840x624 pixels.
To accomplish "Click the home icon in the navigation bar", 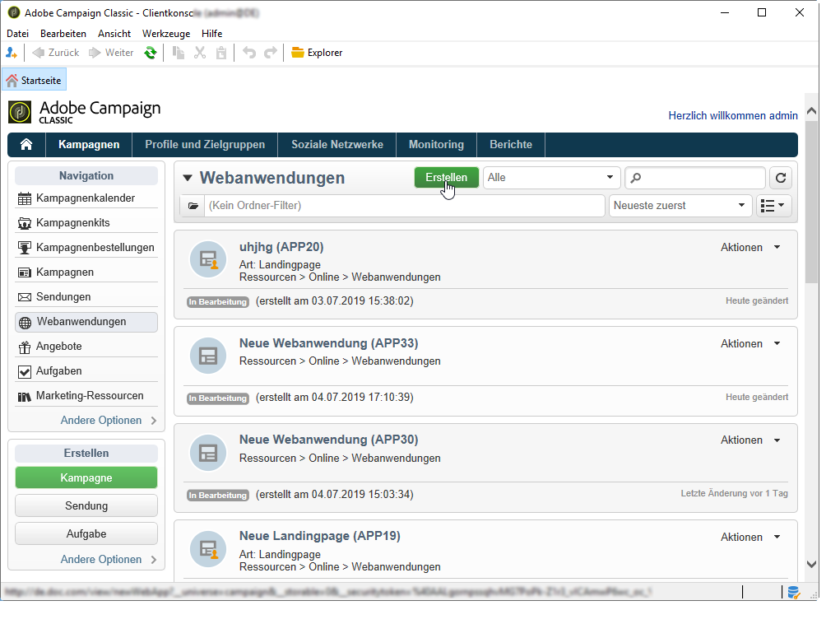I will coord(26,144).
